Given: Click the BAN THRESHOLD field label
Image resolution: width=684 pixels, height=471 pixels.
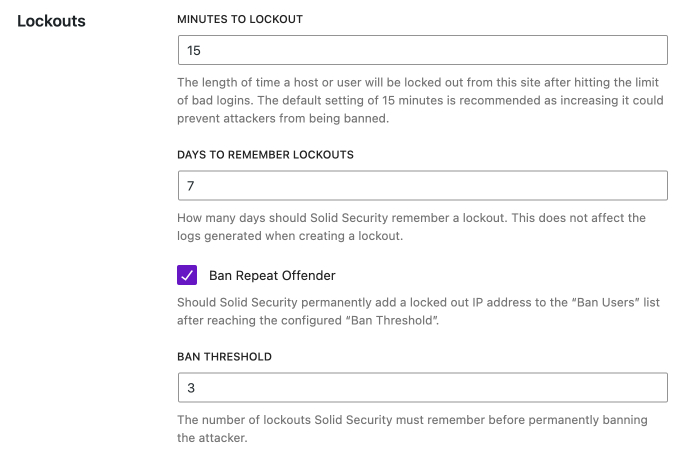Looking at the screenshot, I should click(x=224, y=357).
